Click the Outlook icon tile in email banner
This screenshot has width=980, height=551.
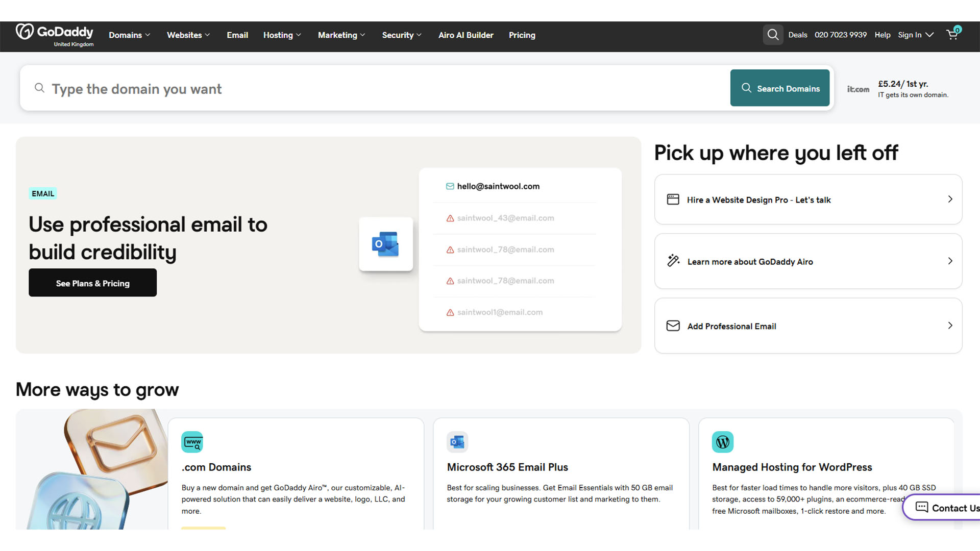click(x=386, y=244)
